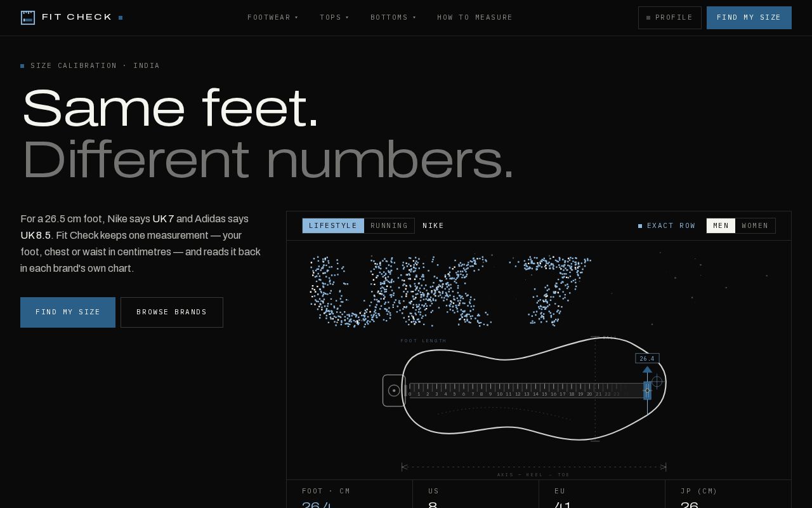Open the Profile button in the header
Viewport: 812px width, 508px height.
click(x=670, y=18)
